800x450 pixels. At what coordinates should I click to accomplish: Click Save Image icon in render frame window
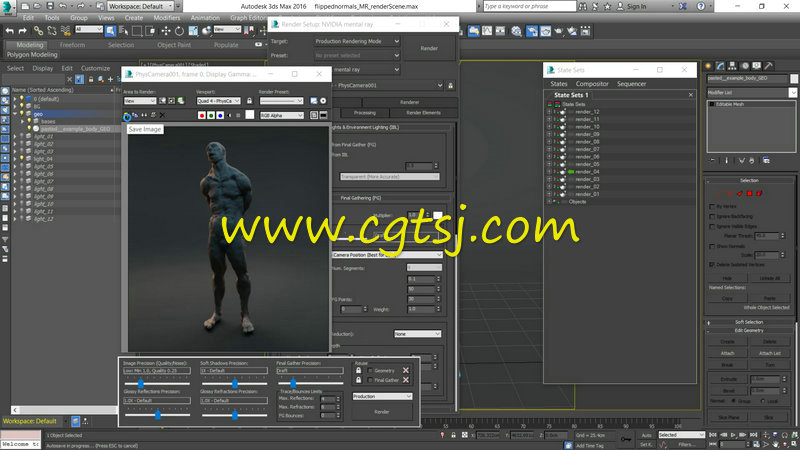tap(127, 116)
